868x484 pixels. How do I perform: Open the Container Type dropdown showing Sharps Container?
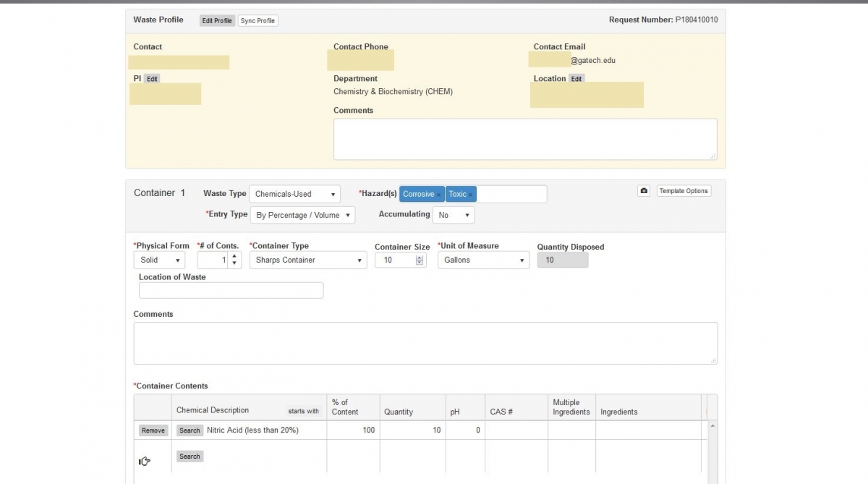307,260
